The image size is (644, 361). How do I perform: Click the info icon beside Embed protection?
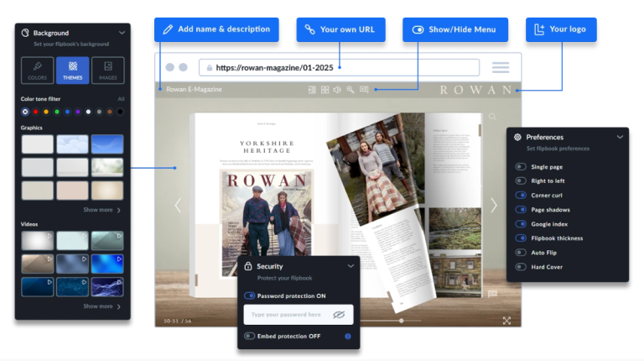tap(348, 337)
